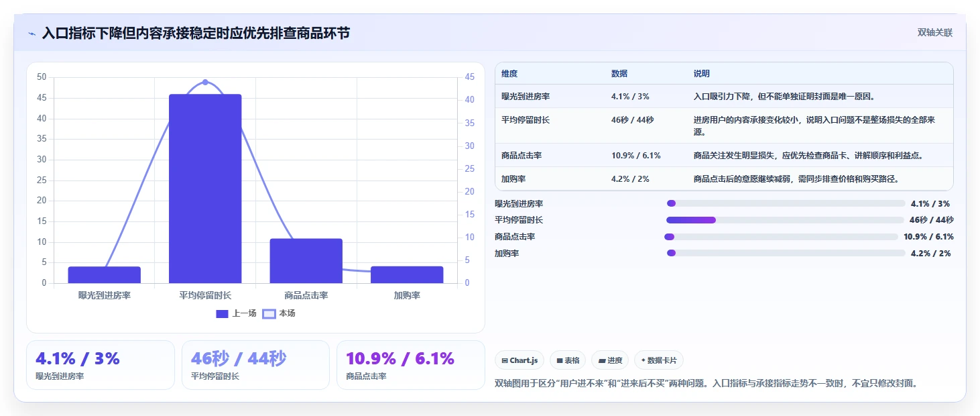Click 曝光到进房率 in the table's first row

526,97
